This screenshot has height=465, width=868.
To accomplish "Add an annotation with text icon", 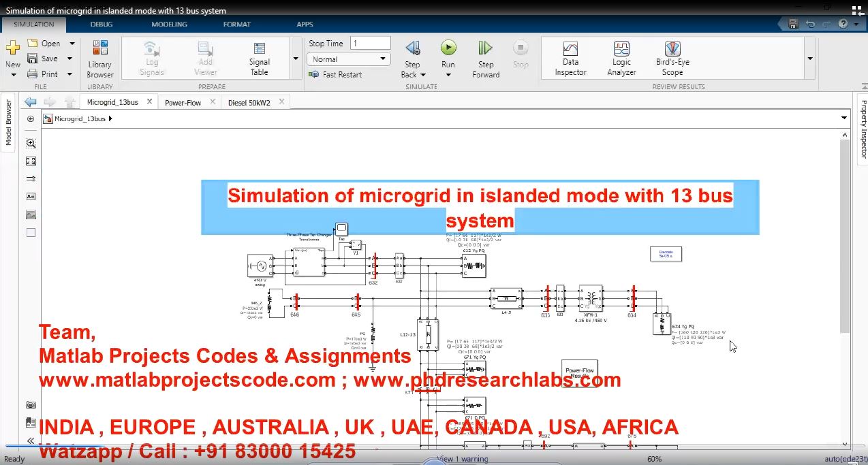I will coord(31,196).
